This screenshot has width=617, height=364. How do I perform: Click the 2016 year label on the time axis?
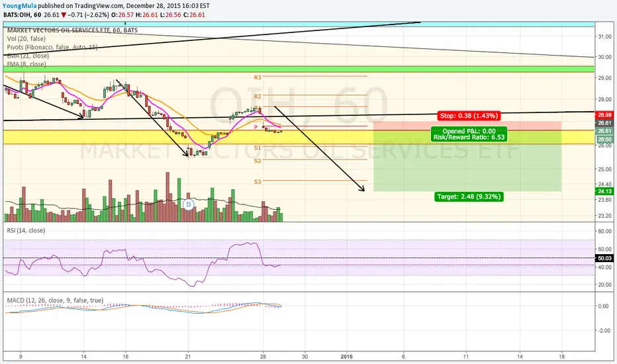[x=347, y=357]
